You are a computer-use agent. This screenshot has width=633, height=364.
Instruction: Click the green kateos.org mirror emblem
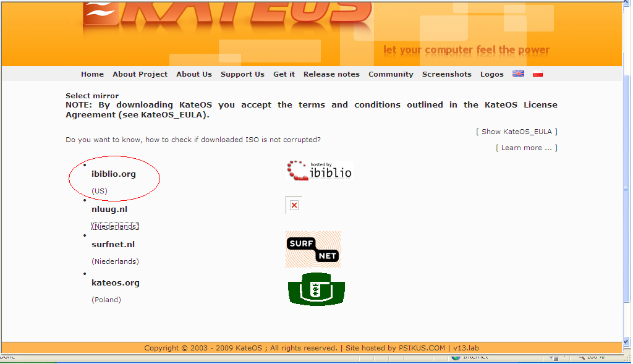click(316, 289)
